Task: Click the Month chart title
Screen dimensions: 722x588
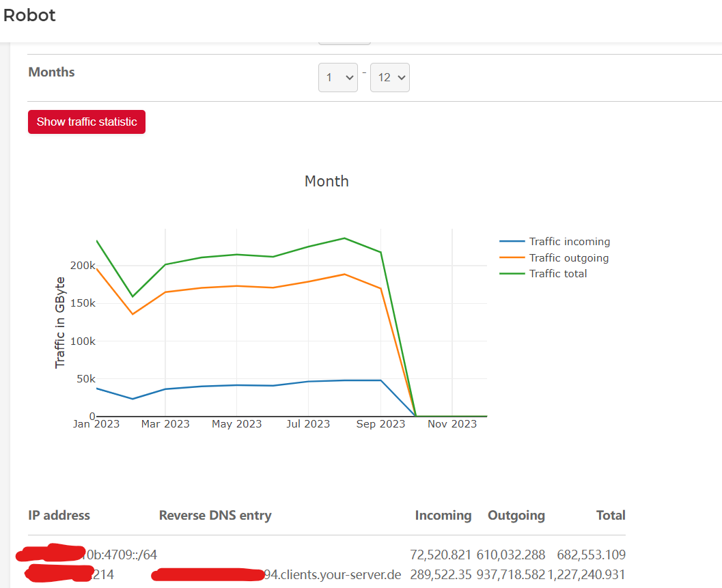Action: [327, 182]
